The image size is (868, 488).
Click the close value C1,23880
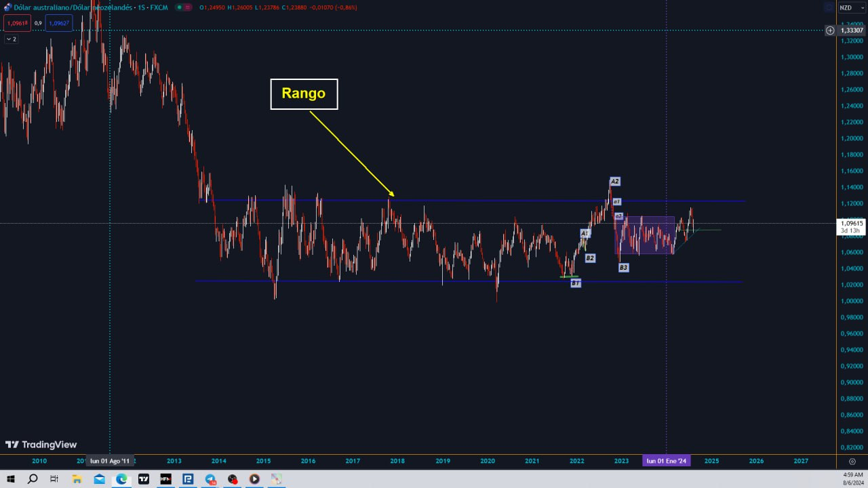click(x=293, y=7)
